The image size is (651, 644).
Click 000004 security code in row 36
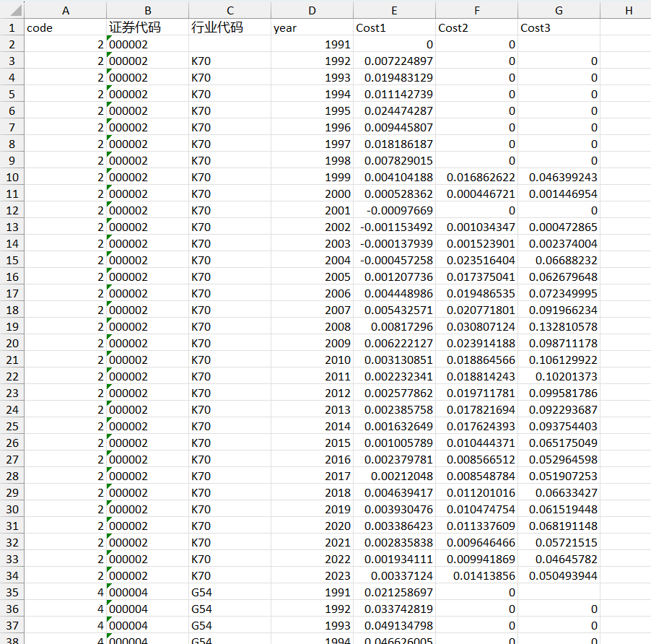[x=147, y=609]
